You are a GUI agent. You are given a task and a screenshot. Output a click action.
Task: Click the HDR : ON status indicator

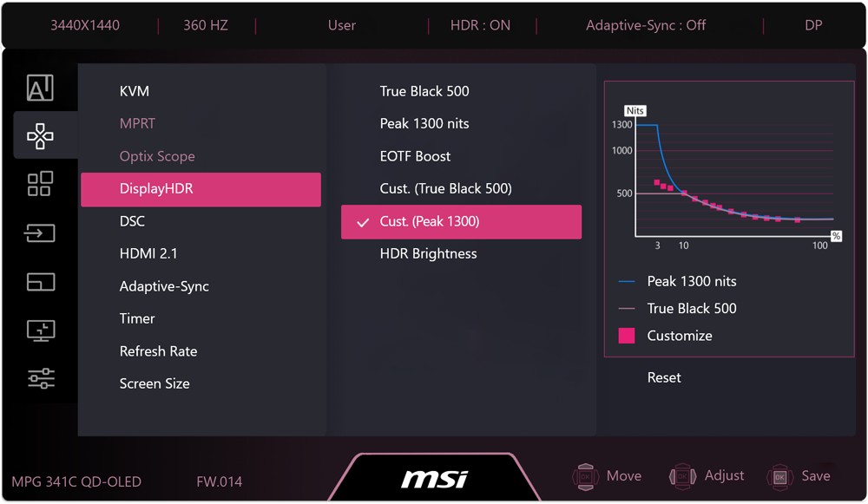pos(480,25)
